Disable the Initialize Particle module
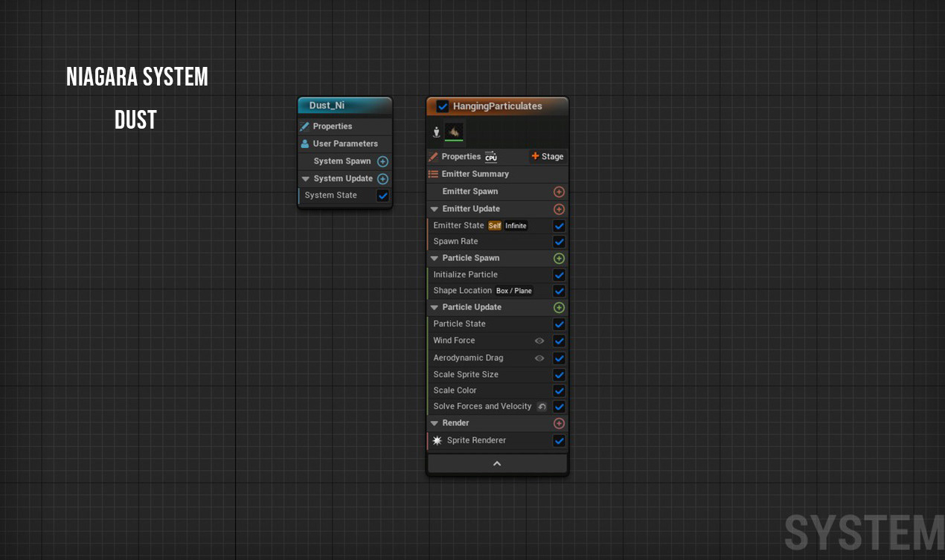The width and height of the screenshot is (945, 560). 559,274
